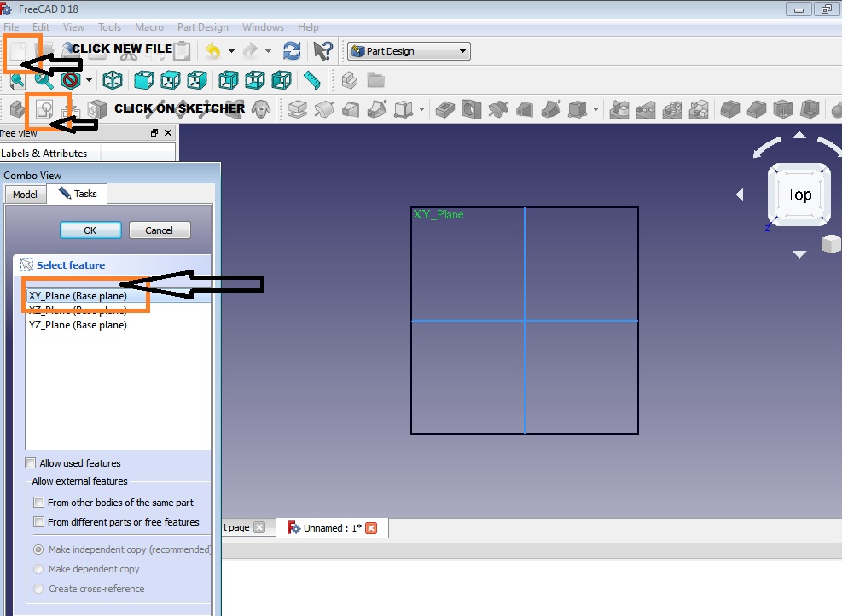Check From other bodies of the same part
The width and height of the screenshot is (848, 616).
click(39, 503)
